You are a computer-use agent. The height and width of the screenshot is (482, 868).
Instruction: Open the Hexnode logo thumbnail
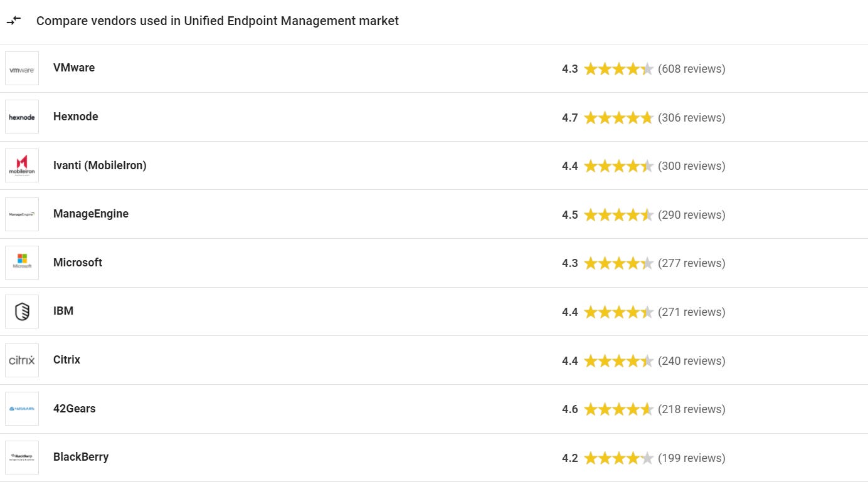tap(22, 117)
